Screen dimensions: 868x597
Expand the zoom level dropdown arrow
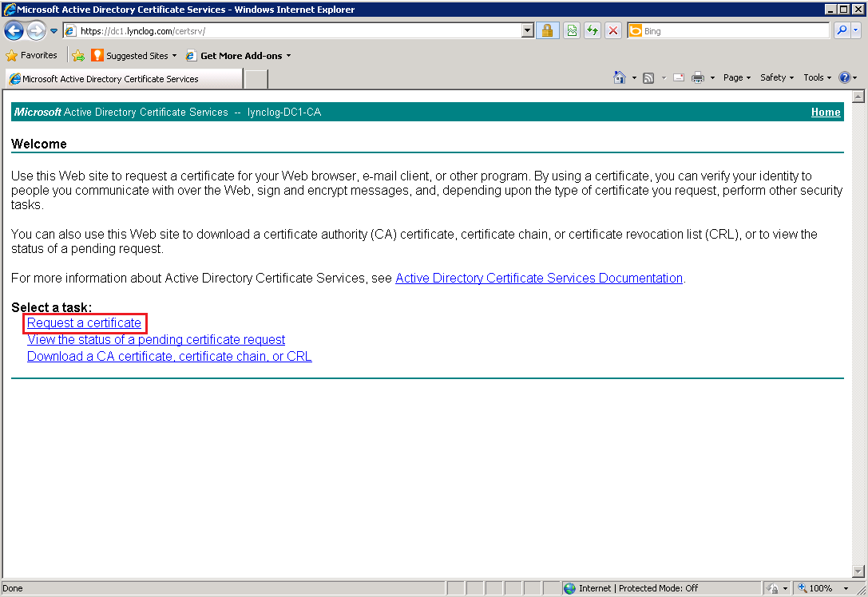846,588
